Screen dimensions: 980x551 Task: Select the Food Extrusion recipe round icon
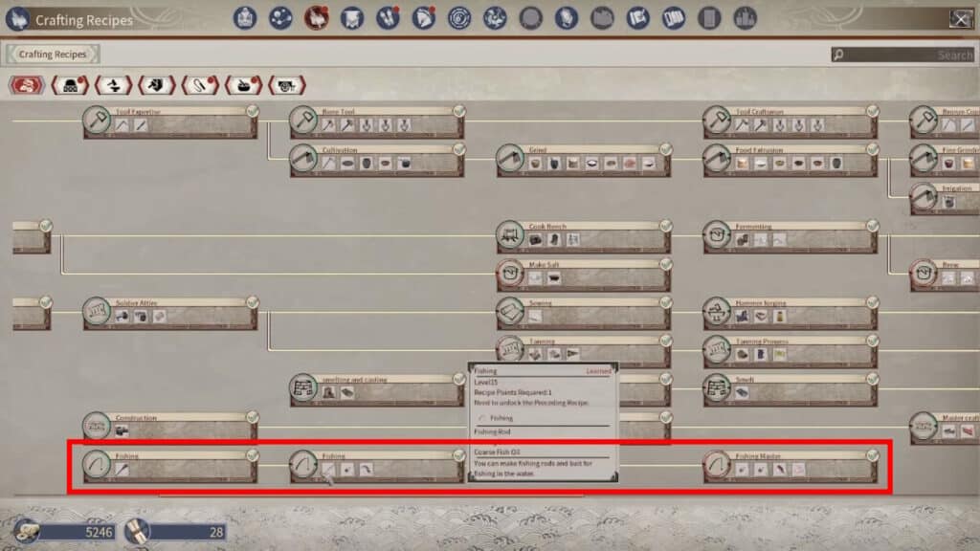[x=717, y=158]
